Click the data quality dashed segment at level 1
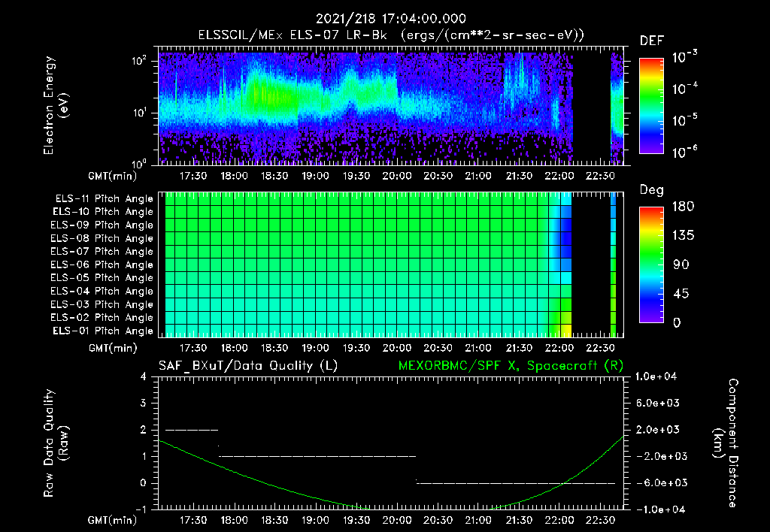 pyautogui.click(x=317, y=456)
